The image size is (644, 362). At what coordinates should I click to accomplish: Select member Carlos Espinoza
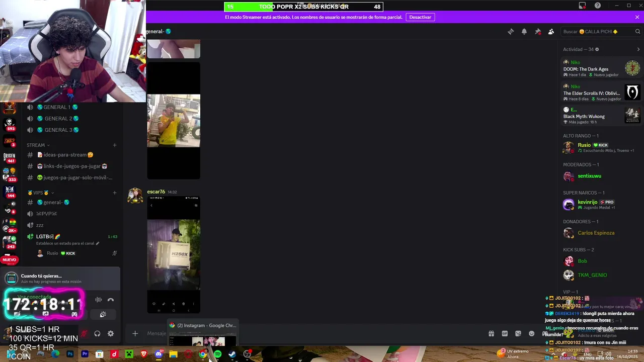coord(601,233)
